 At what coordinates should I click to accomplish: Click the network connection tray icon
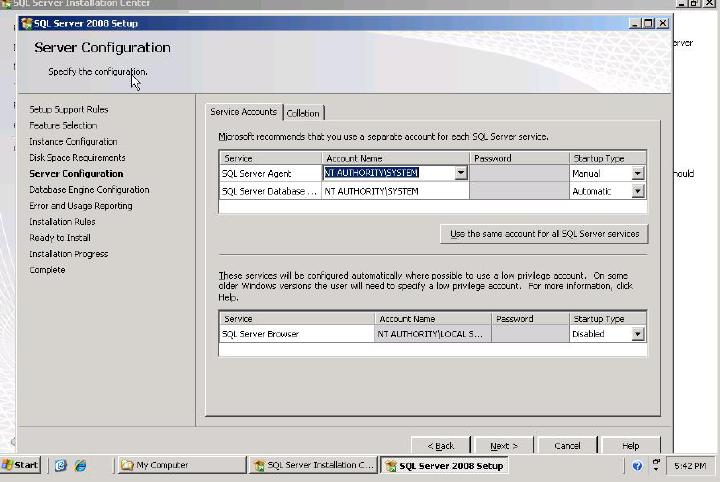click(x=656, y=465)
